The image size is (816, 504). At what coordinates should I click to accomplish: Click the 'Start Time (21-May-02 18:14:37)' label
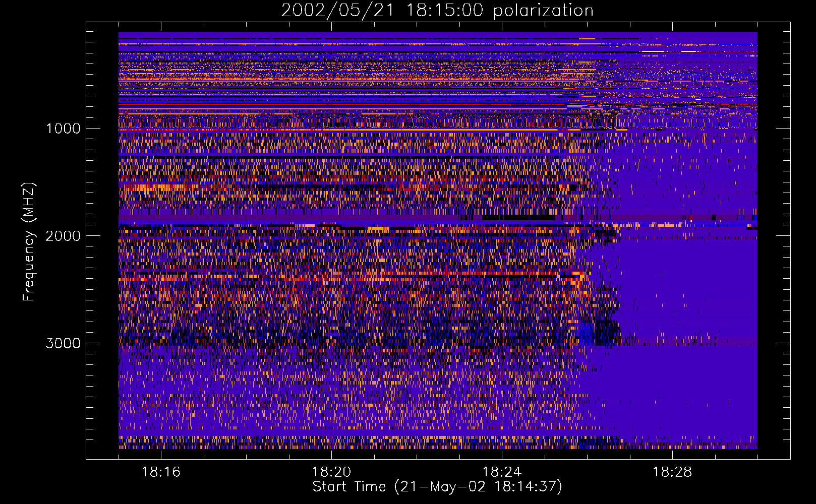click(x=437, y=487)
